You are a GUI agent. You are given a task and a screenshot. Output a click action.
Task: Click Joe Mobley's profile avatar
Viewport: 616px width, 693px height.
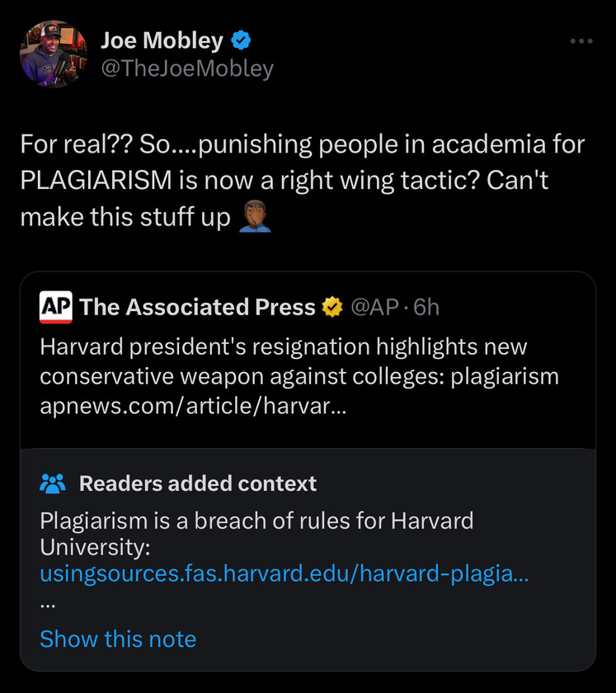point(54,54)
